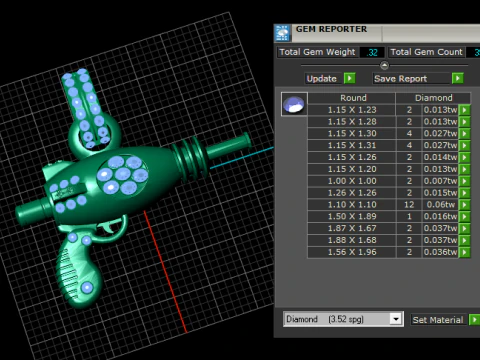Click the Gem Reporter panel icon

pos(282,33)
